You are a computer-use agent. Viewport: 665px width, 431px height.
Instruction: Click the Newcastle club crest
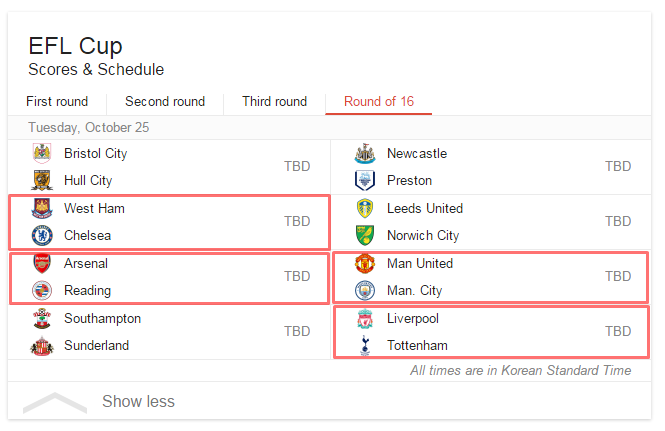click(365, 153)
